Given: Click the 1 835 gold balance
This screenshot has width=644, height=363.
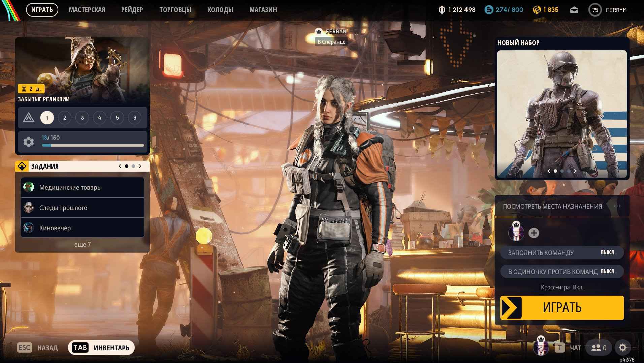Looking at the screenshot, I should point(551,10).
